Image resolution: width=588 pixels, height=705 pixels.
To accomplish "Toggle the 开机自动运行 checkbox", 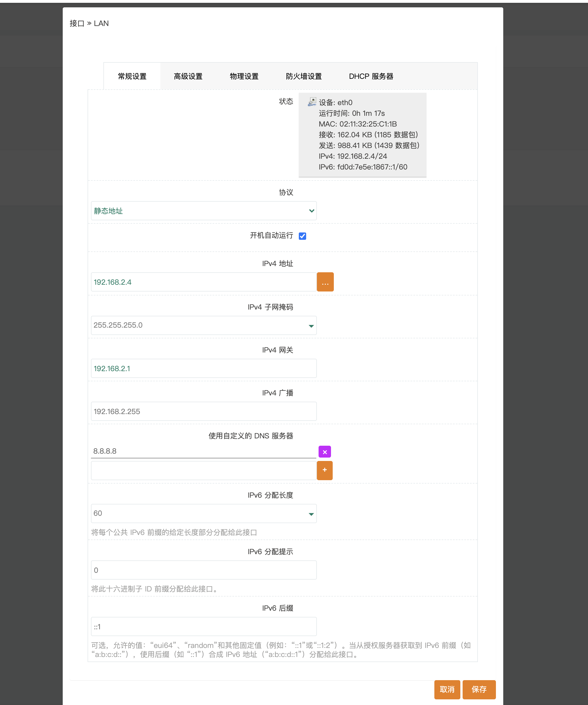I will pyautogui.click(x=302, y=236).
